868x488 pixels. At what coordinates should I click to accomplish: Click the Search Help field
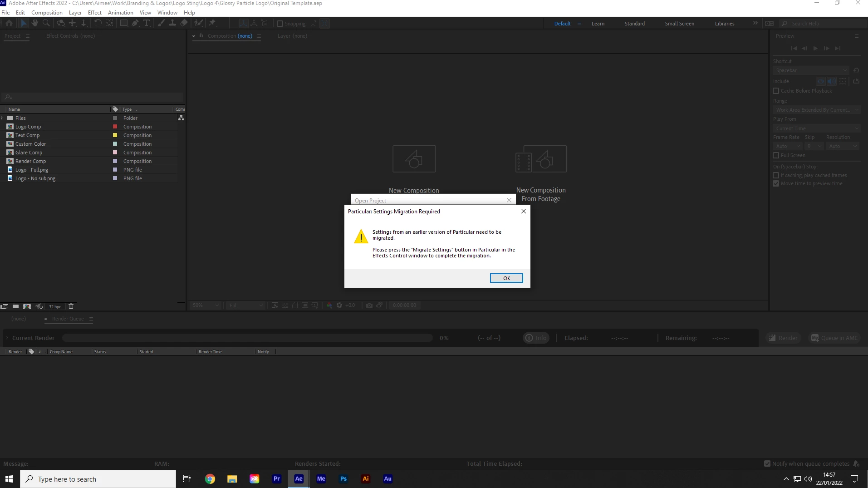[824, 24]
